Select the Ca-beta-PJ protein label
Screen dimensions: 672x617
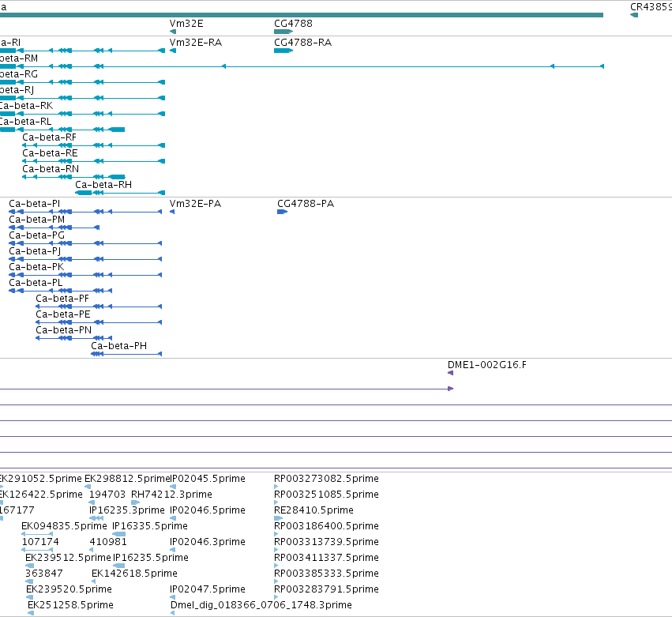click(x=35, y=251)
